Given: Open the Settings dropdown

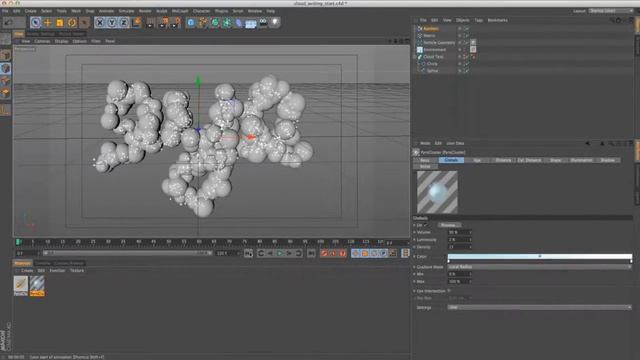Looking at the screenshot, I should pos(540,307).
